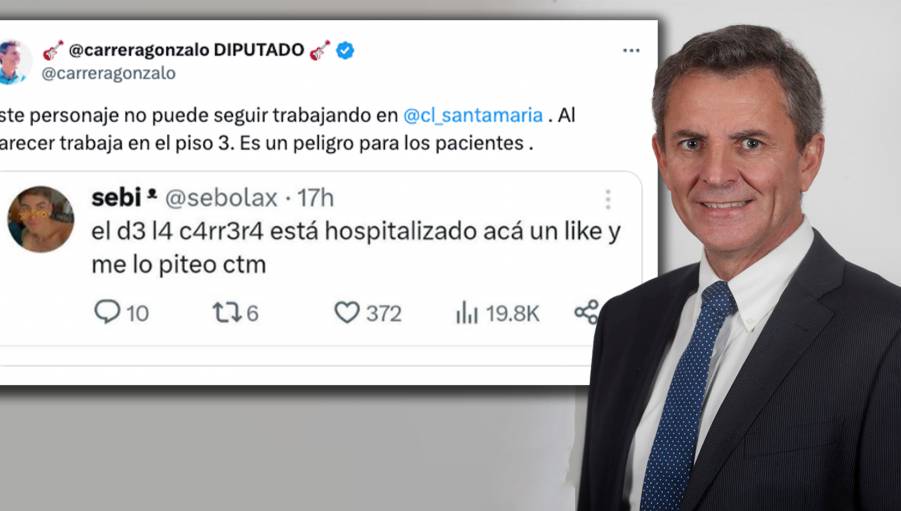Click the share icon on quoted tweet
Viewport: 901px width, 511px height.
(587, 312)
